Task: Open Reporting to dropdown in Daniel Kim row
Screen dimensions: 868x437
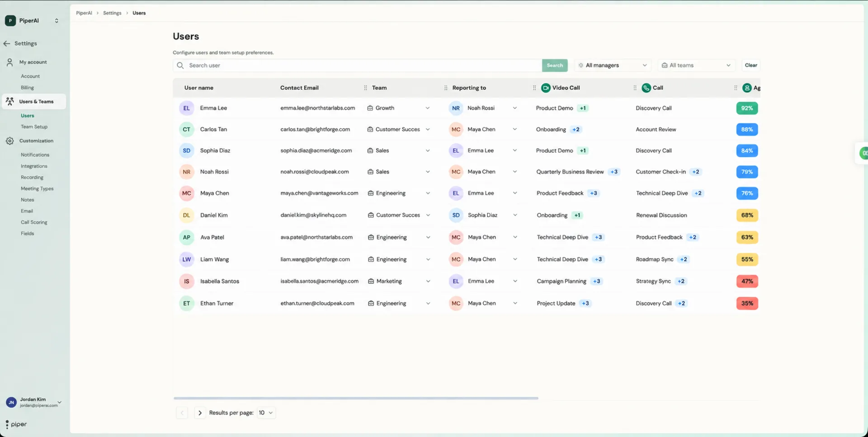Action: (x=515, y=215)
